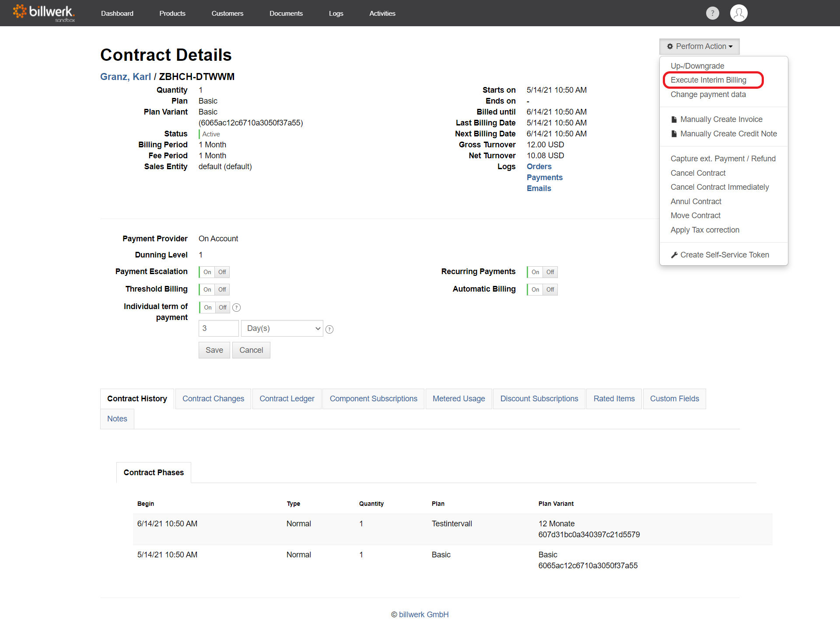
Task: Switch to Component Subscriptions tab
Action: [x=374, y=399]
